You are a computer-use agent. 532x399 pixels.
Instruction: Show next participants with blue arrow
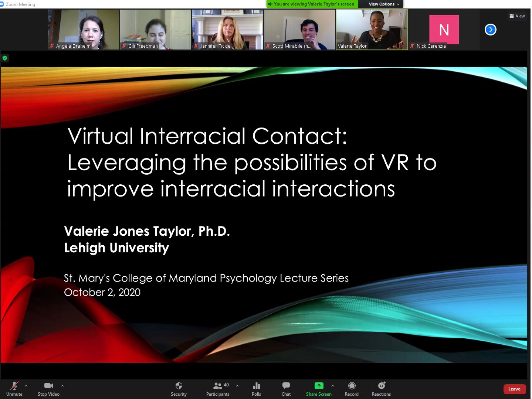tap(491, 30)
